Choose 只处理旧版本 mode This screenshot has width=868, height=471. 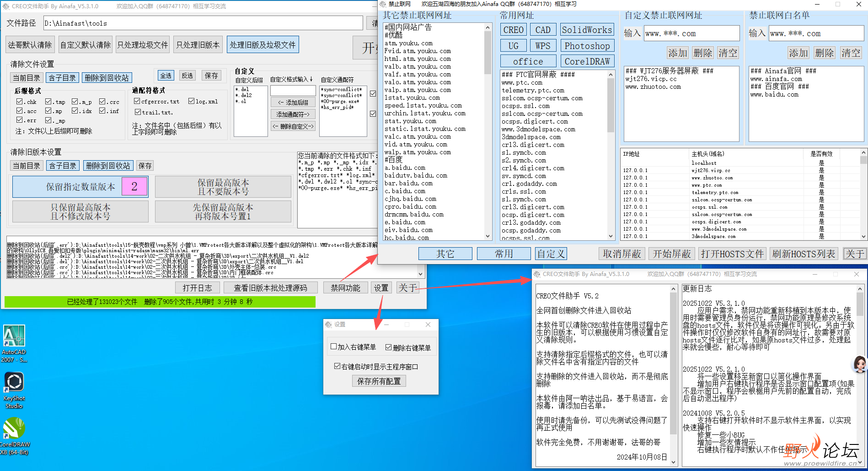198,45
